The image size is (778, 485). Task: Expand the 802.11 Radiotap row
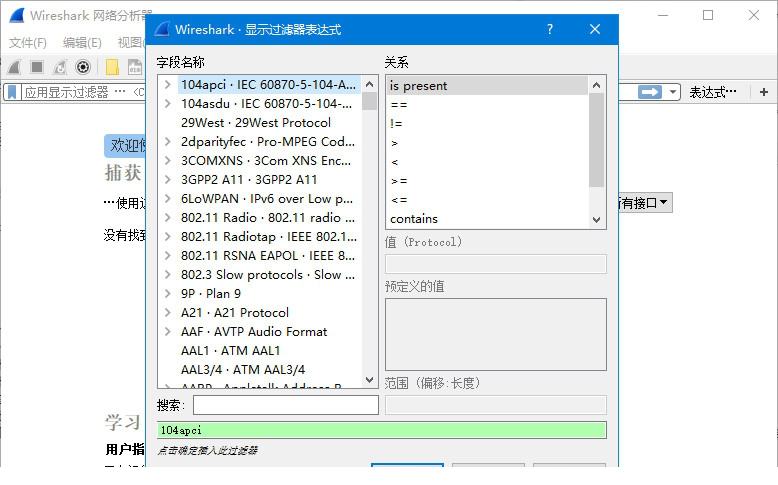[168, 237]
